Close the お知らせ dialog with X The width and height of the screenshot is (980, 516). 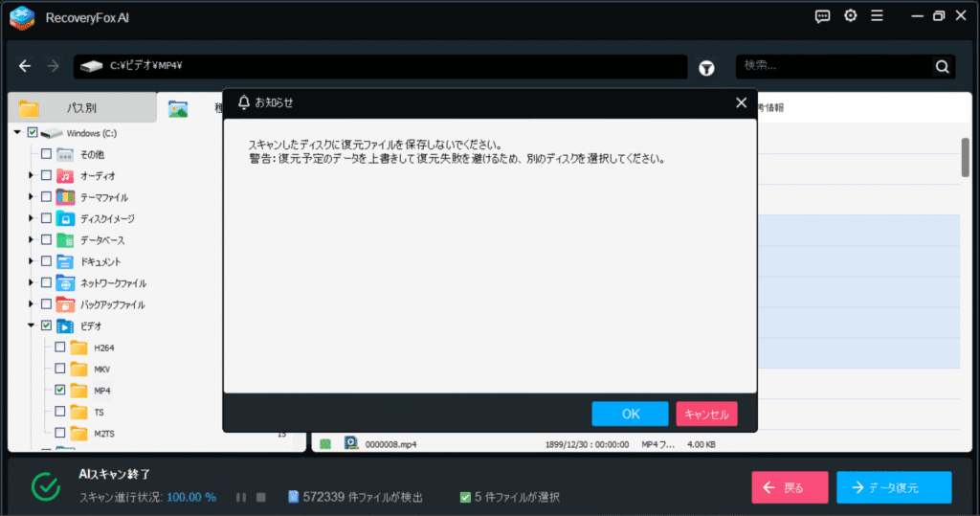click(x=742, y=102)
